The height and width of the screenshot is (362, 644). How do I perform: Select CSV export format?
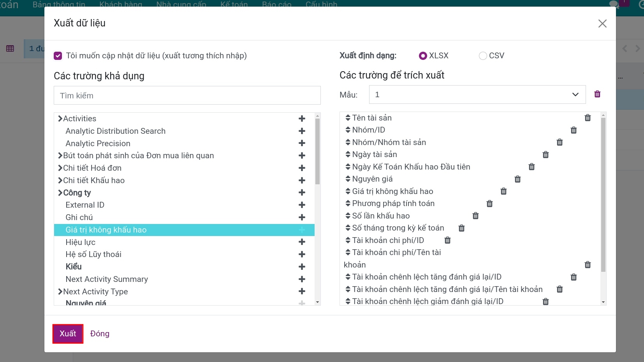[x=483, y=56]
